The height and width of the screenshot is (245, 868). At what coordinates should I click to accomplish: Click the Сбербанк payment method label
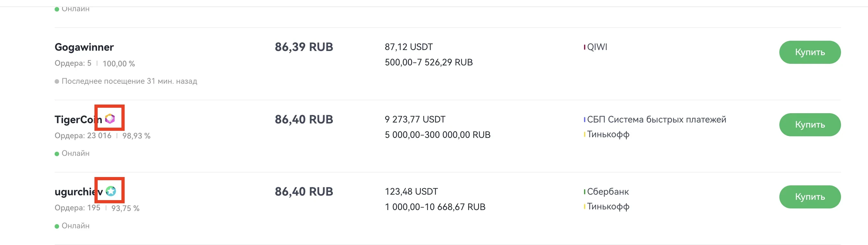tap(607, 192)
